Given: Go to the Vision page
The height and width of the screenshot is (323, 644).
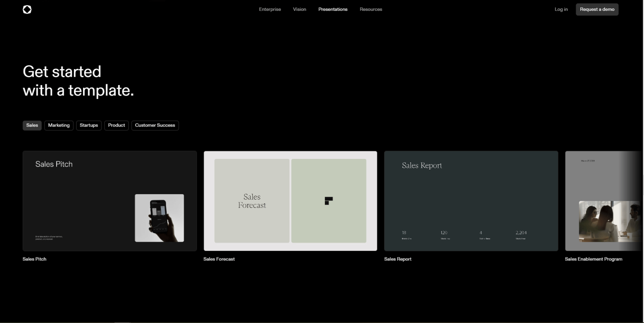Looking at the screenshot, I should (299, 9).
